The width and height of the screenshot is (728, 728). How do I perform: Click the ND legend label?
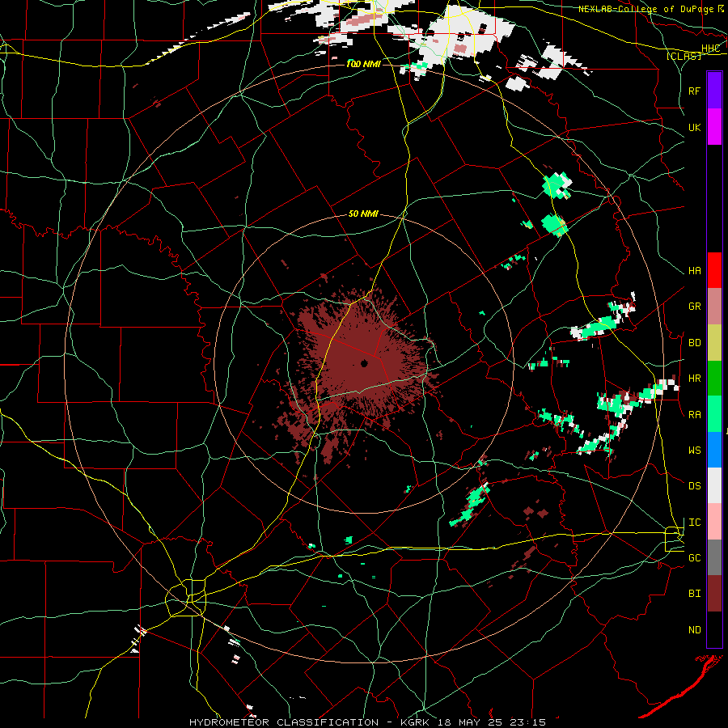(695, 630)
